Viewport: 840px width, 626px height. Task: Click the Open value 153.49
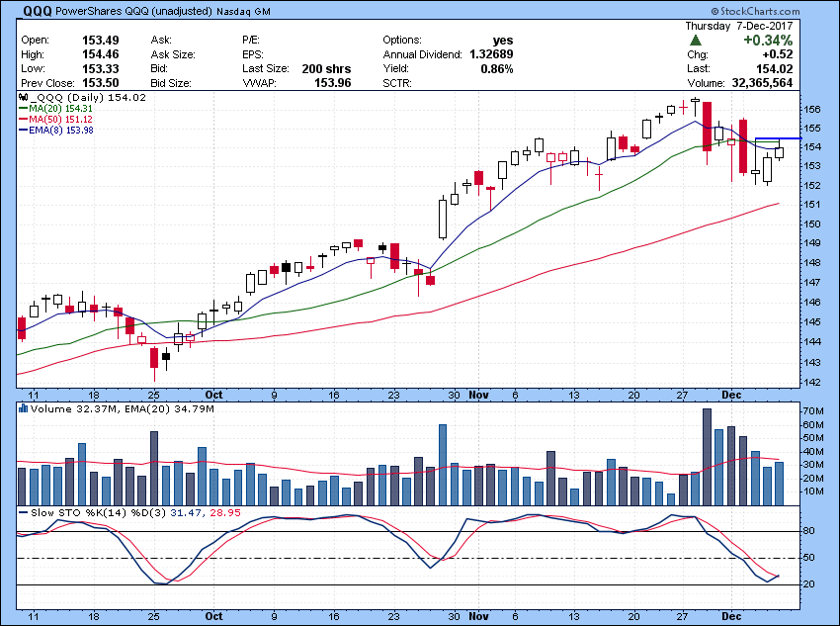pos(100,41)
